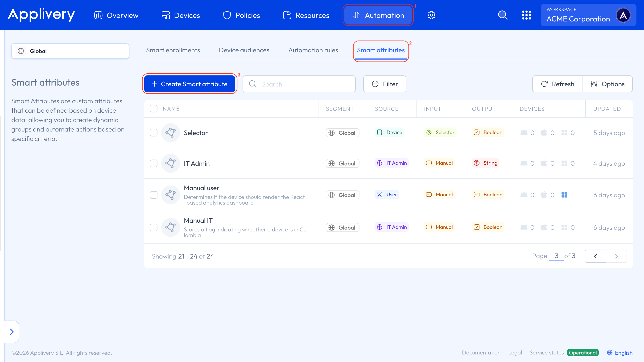
Task: Click the Applivery logo
Action: point(41,15)
